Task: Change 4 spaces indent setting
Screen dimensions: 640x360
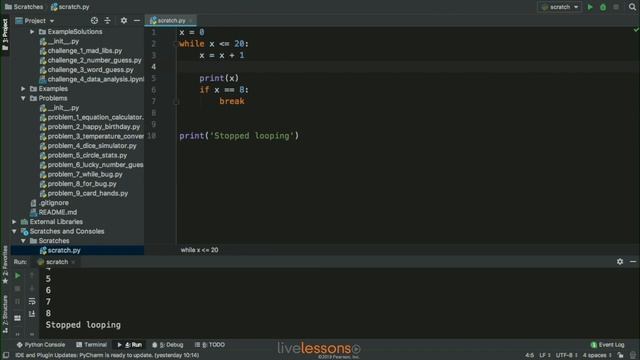Action: [x=597, y=356]
